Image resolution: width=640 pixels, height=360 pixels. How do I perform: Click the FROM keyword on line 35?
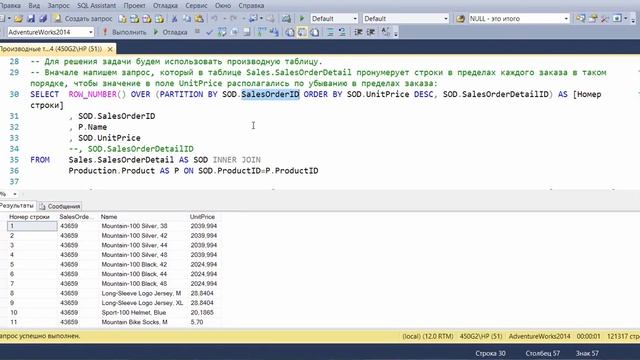pyautogui.click(x=40, y=160)
